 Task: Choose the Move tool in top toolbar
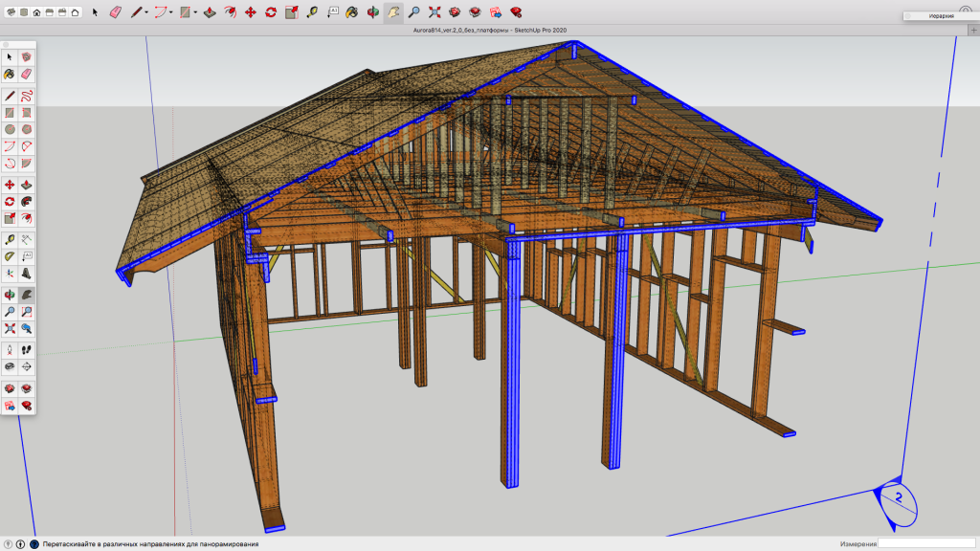pyautogui.click(x=250, y=12)
